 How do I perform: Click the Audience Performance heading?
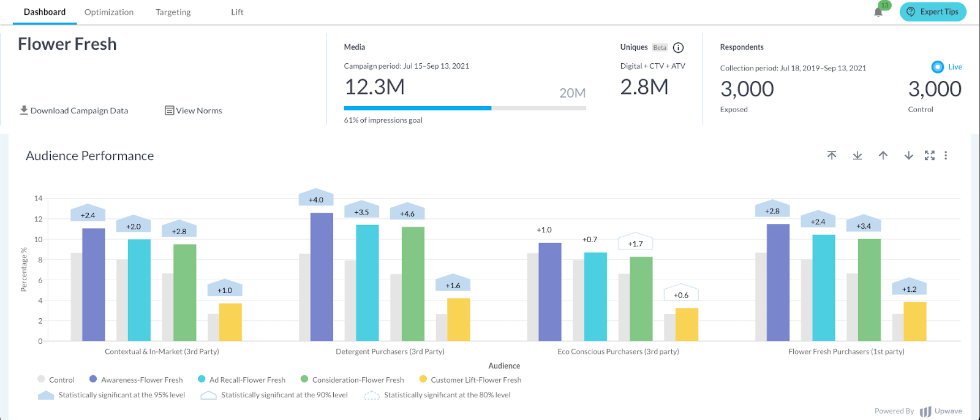coord(90,156)
